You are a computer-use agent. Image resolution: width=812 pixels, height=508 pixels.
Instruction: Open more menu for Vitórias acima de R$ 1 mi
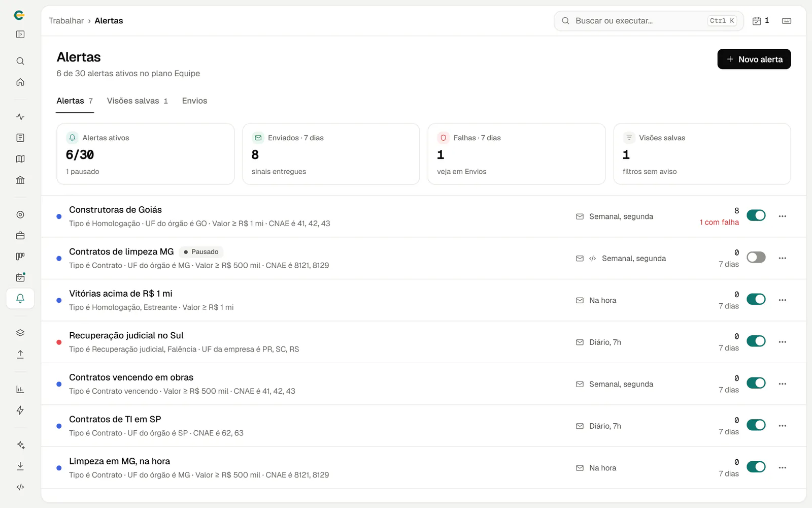(783, 300)
